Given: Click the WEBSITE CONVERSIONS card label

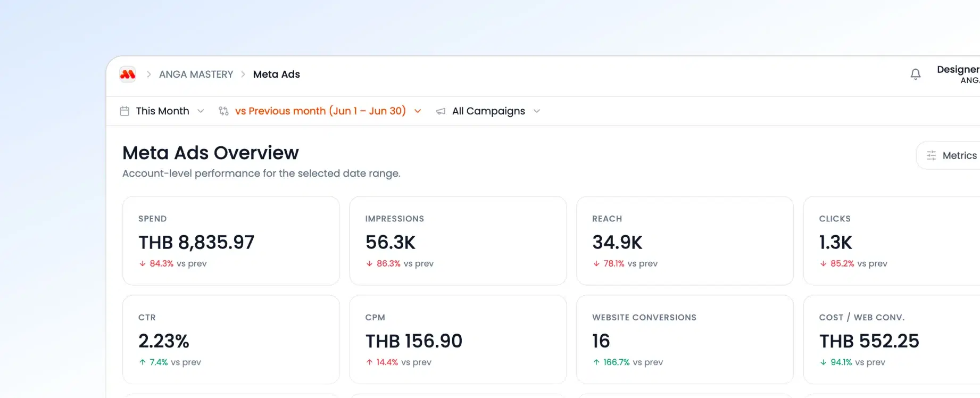Looking at the screenshot, I should [644, 318].
